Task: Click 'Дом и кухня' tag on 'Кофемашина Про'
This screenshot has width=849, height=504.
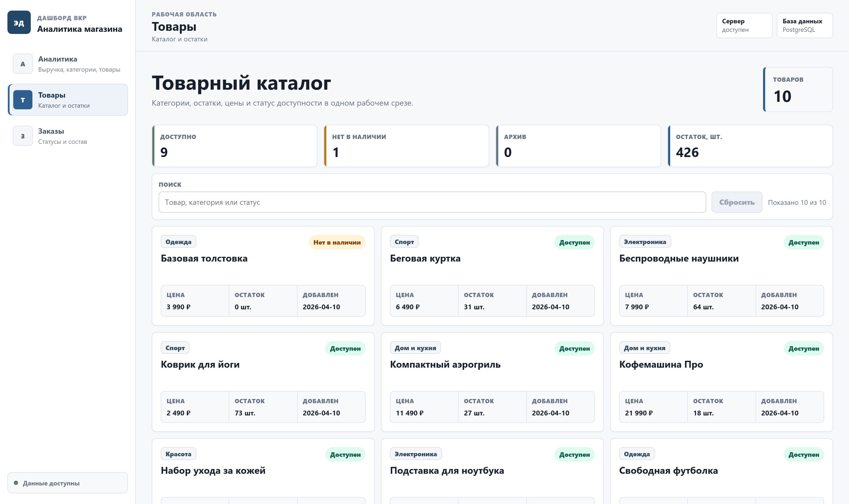Action: (644, 348)
